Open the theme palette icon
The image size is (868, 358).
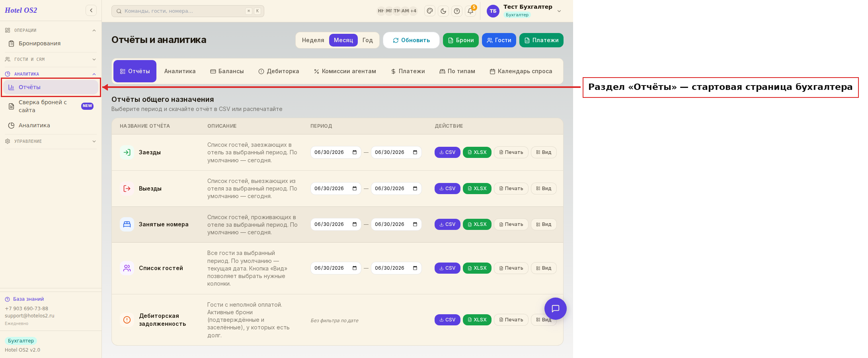tap(430, 11)
